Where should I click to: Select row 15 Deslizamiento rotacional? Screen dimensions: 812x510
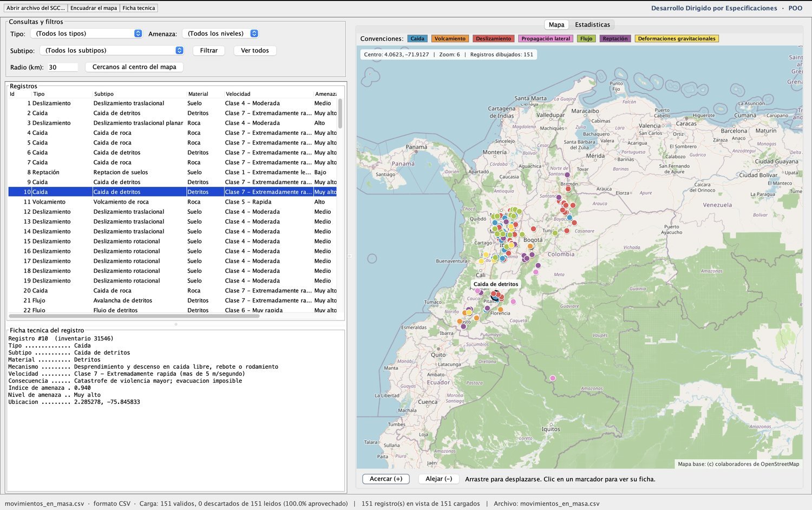point(173,241)
